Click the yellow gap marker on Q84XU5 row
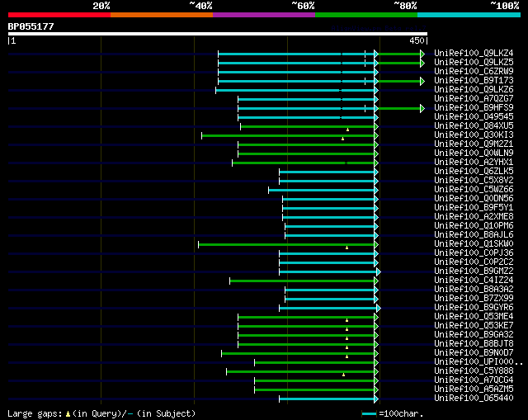Screen dimensions: 528x420 [x=347, y=130]
